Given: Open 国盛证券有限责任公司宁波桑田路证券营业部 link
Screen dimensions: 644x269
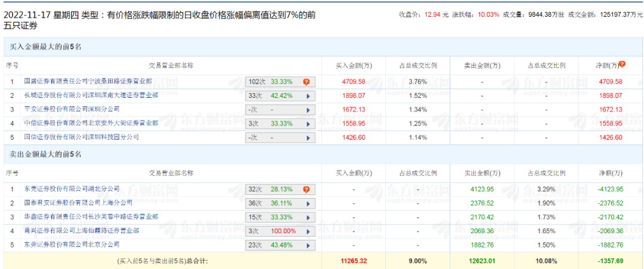Looking at the screenshot, I should pyautogui.click(x=88, y=81).
